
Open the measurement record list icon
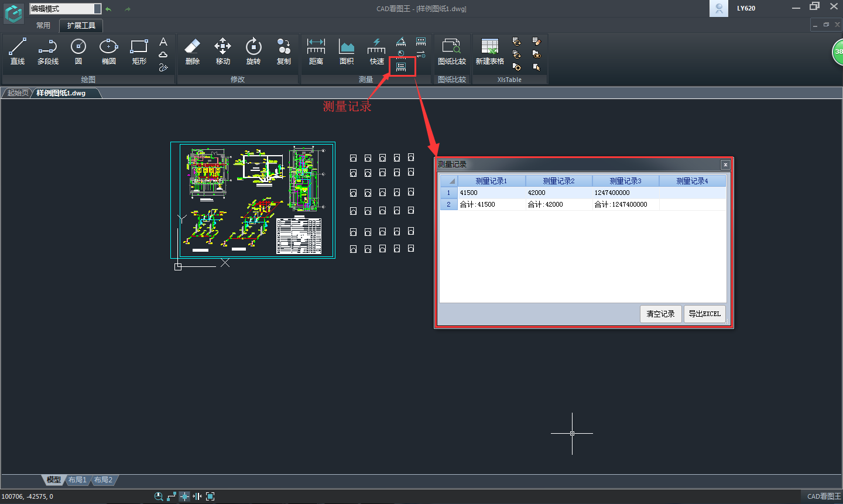coord(402,67)
